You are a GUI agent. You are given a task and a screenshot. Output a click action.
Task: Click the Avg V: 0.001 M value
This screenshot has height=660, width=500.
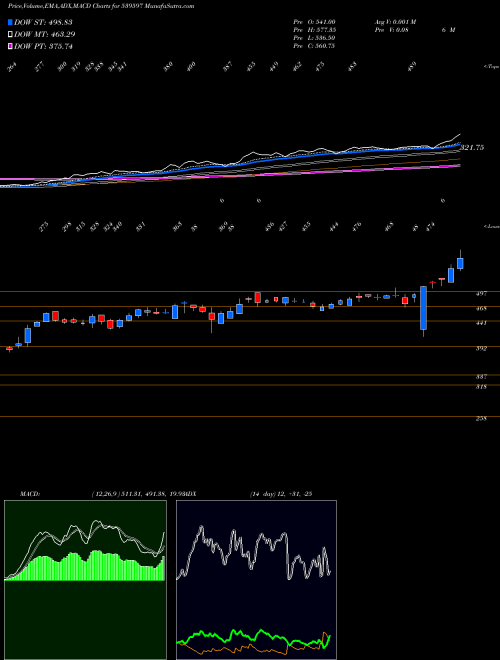[395, 22]
